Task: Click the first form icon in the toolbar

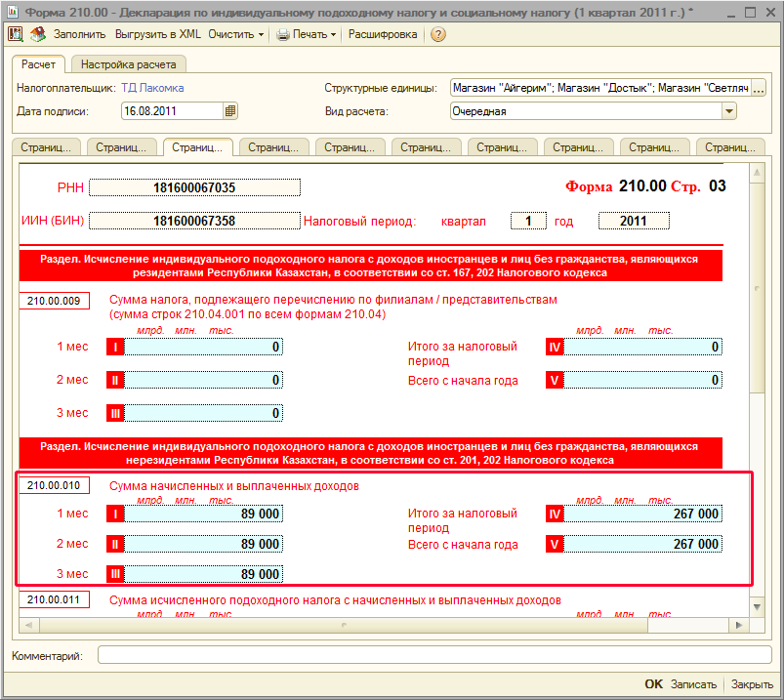Action: point(16,34)
